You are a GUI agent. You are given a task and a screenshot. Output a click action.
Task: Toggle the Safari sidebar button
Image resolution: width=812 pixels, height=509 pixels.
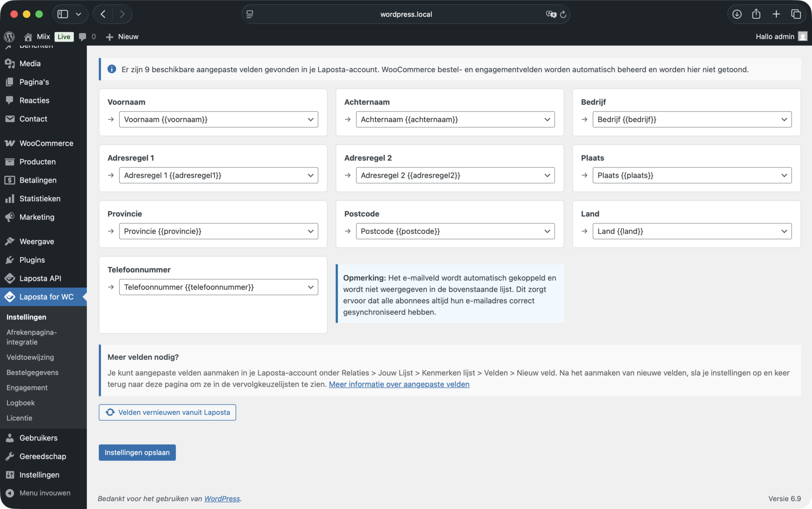coord(63,14)
